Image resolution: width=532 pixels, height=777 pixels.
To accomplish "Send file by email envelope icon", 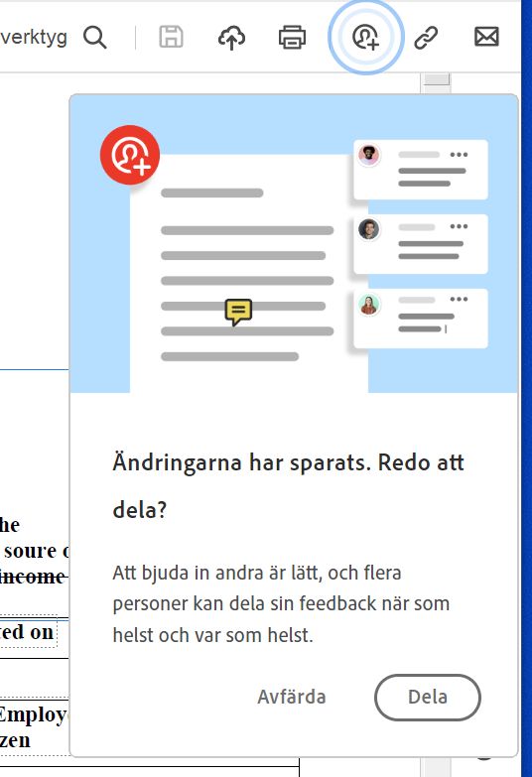I will pos(486,37).
